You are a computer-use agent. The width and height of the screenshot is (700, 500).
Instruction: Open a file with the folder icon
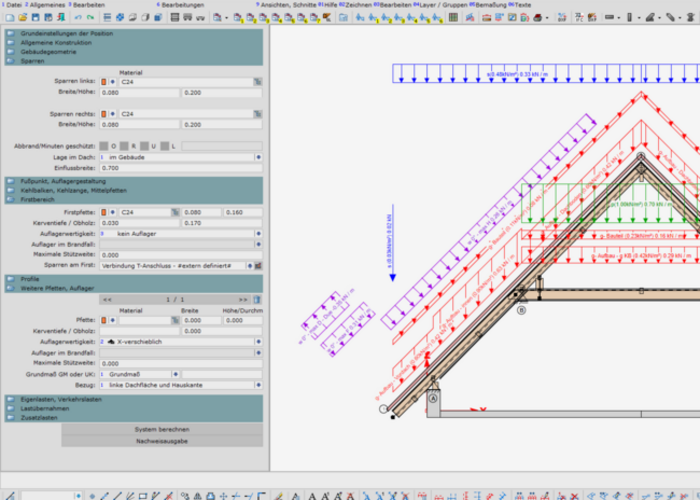22,17
